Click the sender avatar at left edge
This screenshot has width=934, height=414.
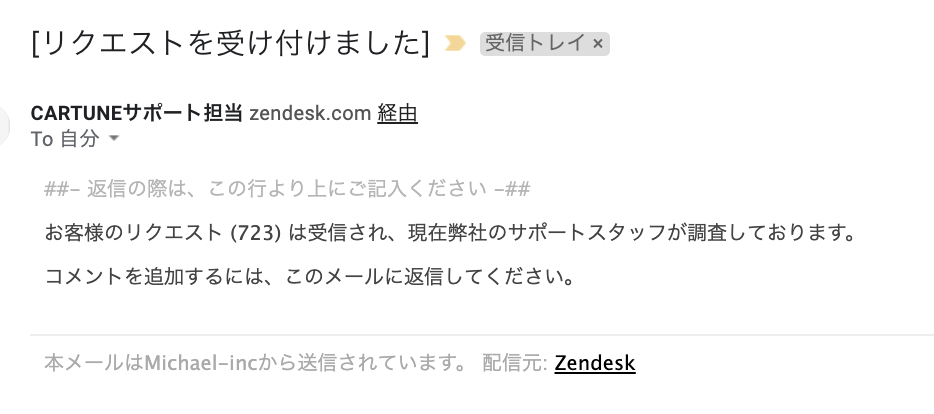tap(4, 126)
